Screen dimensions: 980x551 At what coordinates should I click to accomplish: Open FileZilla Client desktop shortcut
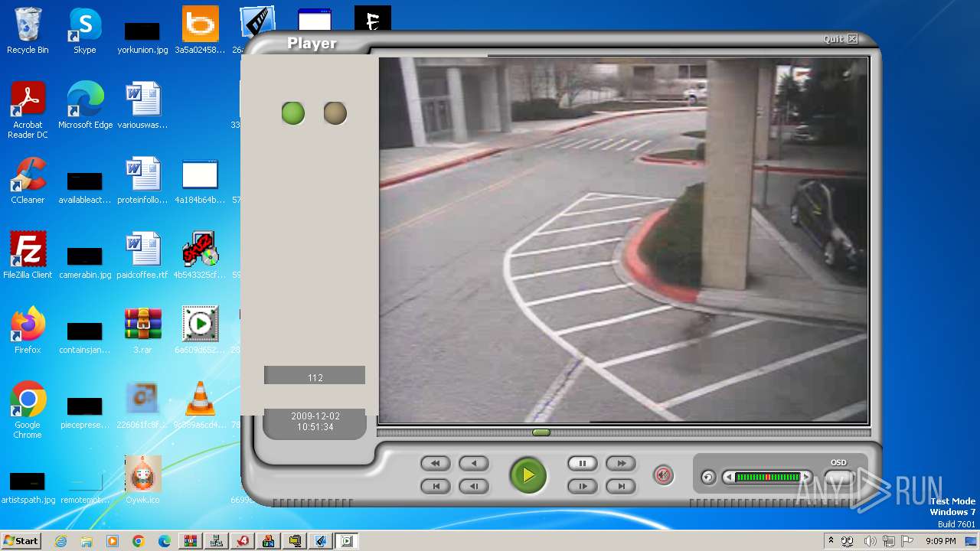28,256
